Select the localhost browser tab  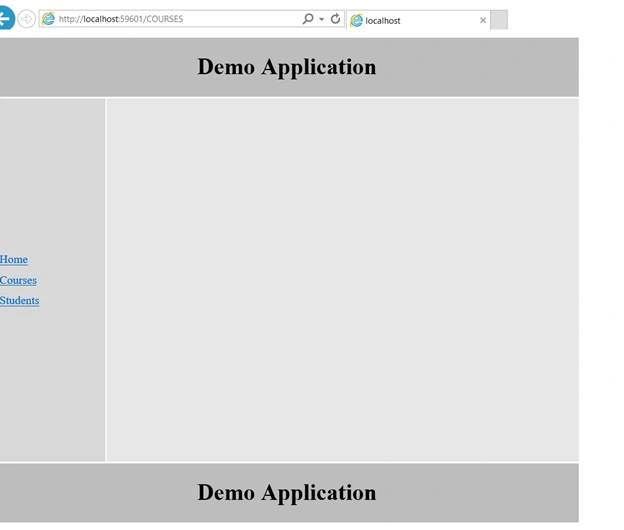point(419,20)
